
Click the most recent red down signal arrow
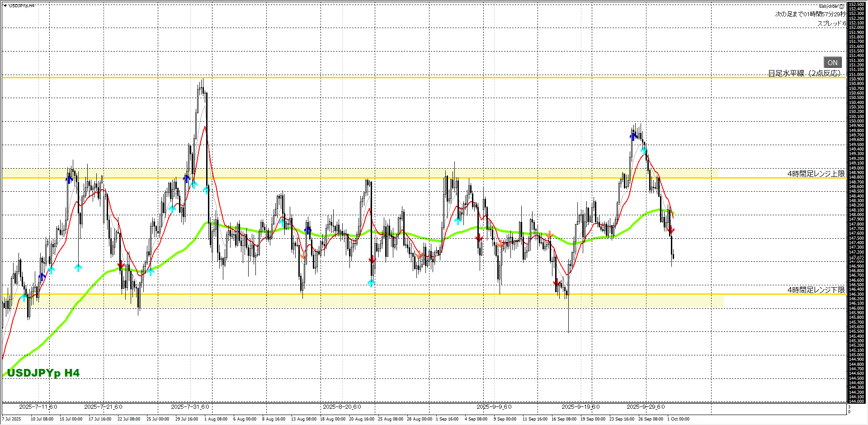(x=671, y=231)
